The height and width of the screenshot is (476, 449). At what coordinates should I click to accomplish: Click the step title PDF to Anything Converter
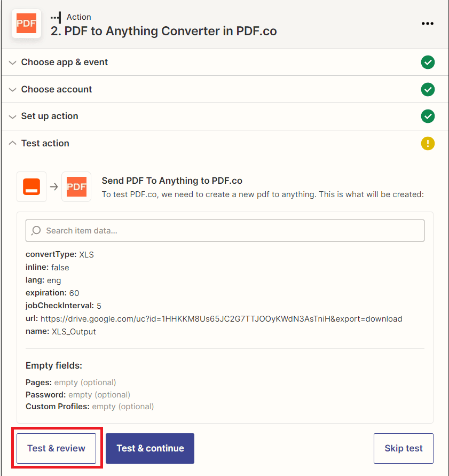coord(163,31)
